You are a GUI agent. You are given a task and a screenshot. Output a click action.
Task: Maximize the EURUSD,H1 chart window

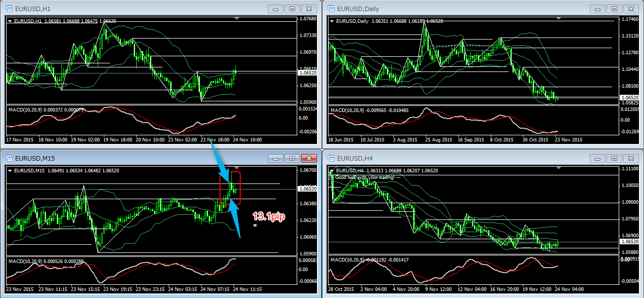coord(292,9)
